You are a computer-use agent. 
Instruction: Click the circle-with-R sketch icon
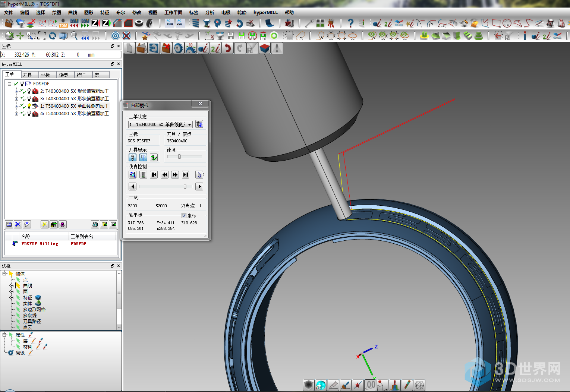[507, 23]
